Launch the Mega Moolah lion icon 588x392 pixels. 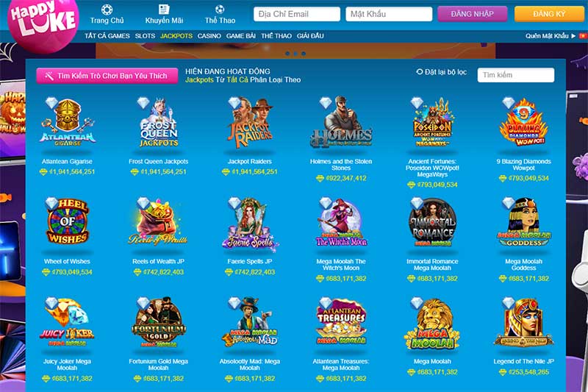coord(432,324)
